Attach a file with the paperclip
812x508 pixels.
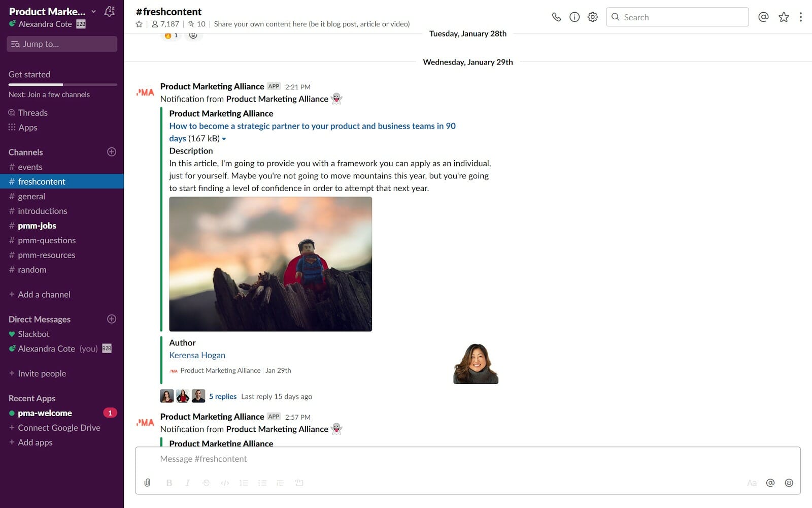[147, 483]
